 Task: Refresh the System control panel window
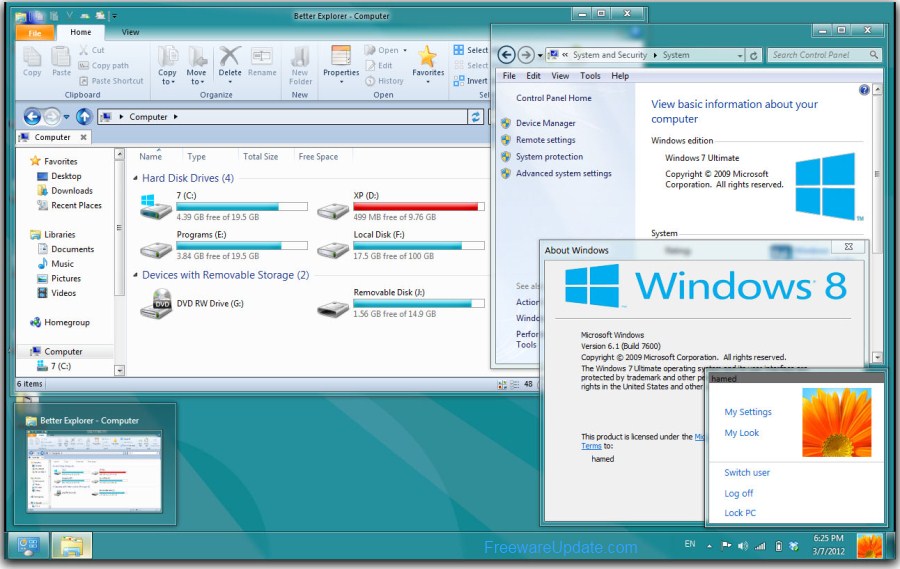coord(753,55)
